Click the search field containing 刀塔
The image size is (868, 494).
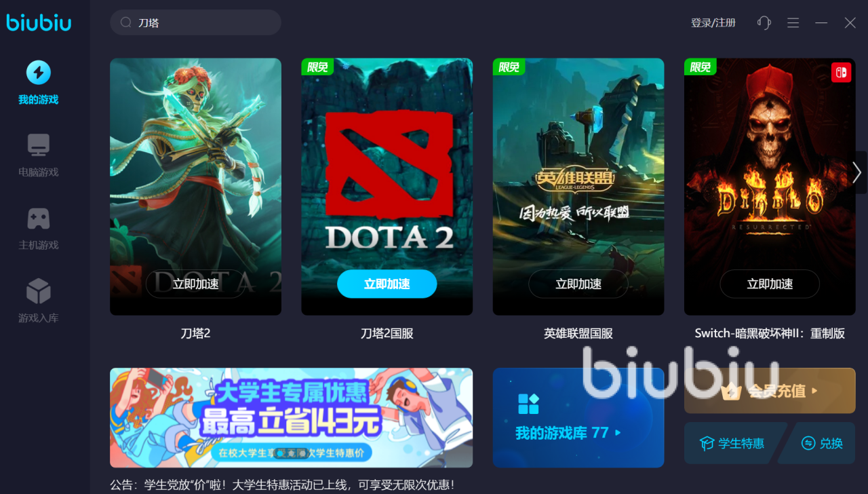click(195, 22)
